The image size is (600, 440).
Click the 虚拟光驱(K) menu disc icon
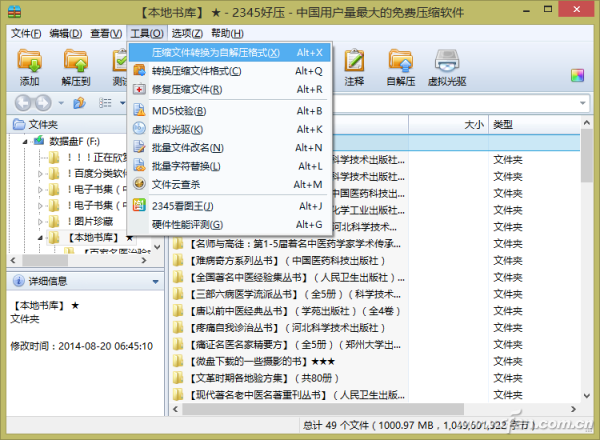click(x=139, y=128)
